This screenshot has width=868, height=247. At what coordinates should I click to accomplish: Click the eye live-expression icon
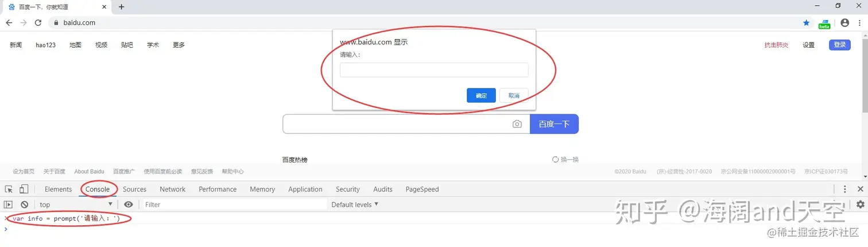(129, 204)
